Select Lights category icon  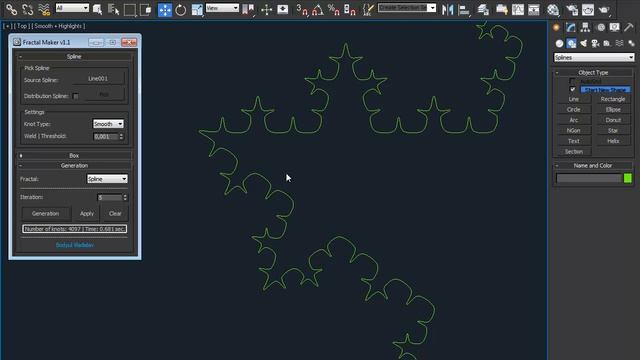583,43
